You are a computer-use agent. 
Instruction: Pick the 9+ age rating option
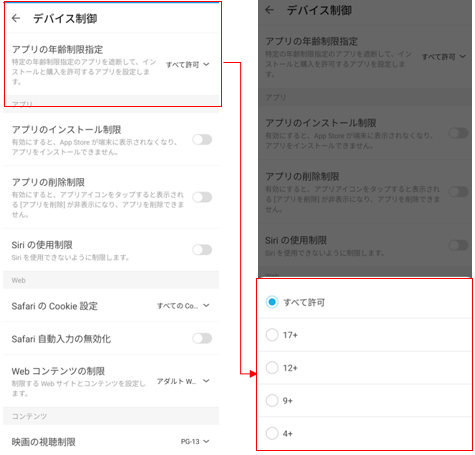coord(365,400)
